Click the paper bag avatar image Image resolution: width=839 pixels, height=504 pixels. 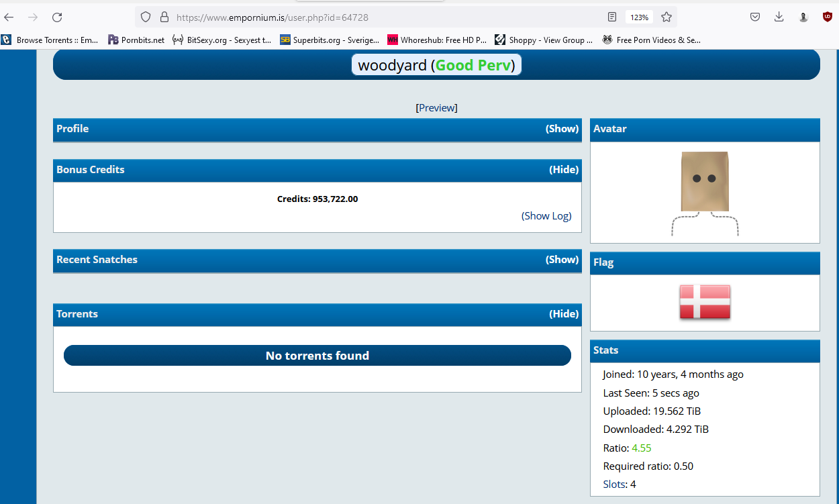(x=705, y=193)
